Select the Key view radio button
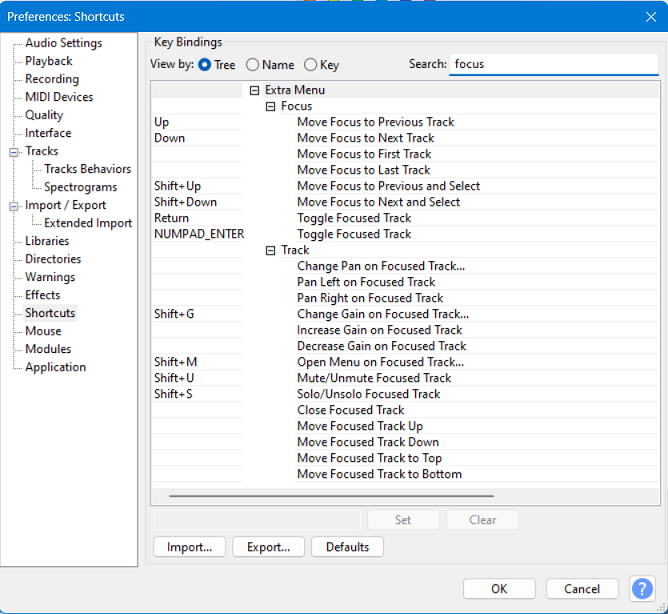668x614 pixels. point(311,65)
